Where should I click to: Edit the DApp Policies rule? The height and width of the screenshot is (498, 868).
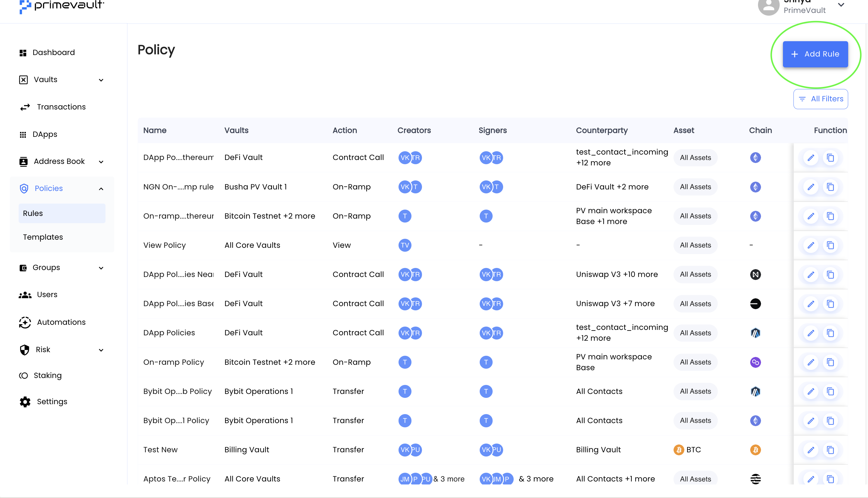click(811, 333)
